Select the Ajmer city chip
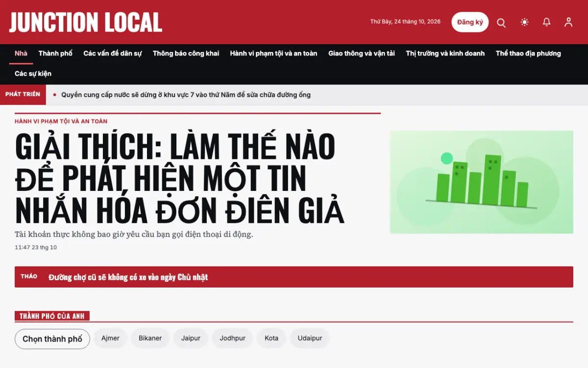Screen dimensions: 588x368 pyautogui.click(x=110, y=339)
